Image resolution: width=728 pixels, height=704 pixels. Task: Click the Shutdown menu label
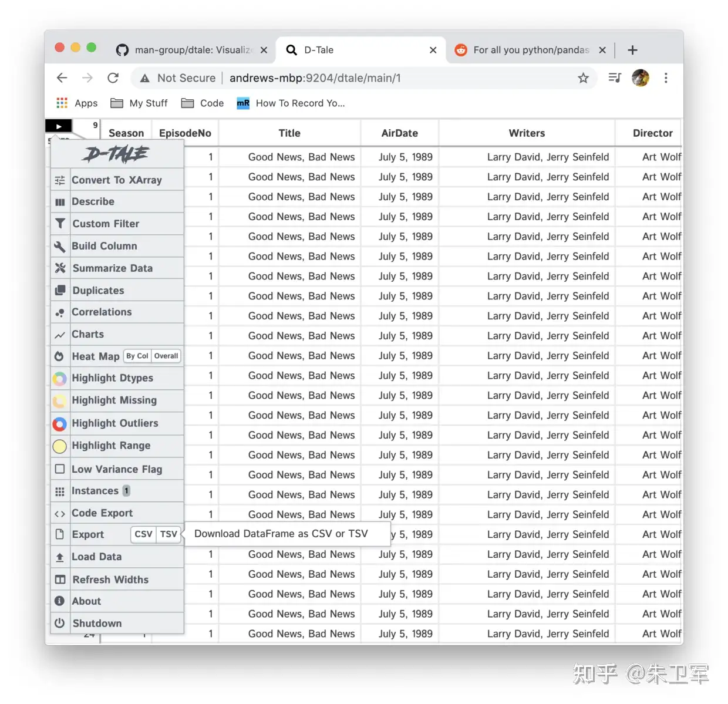coord(97,623)
